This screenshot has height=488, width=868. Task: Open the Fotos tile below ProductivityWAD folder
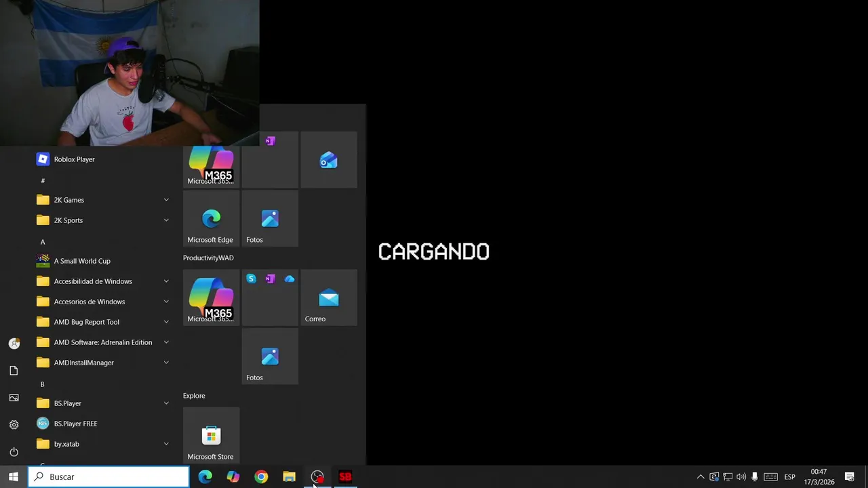coord(270,357)
